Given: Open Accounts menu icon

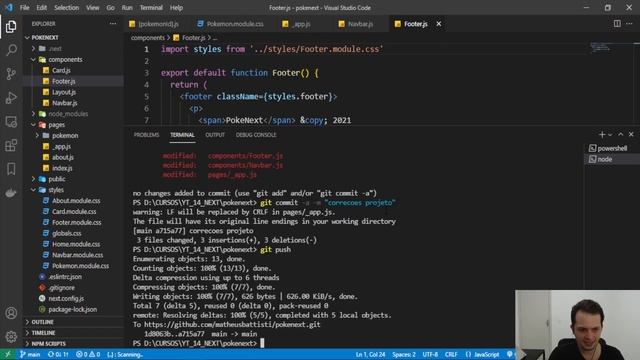Looking at the screenshot, I should click(11, 313).
